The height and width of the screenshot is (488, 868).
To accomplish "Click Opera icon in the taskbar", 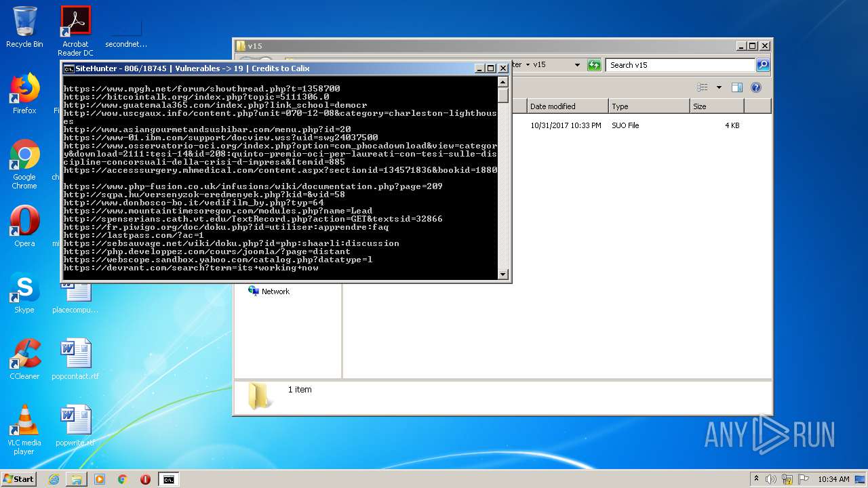I will pyautogui.click(x=145, y=479).
